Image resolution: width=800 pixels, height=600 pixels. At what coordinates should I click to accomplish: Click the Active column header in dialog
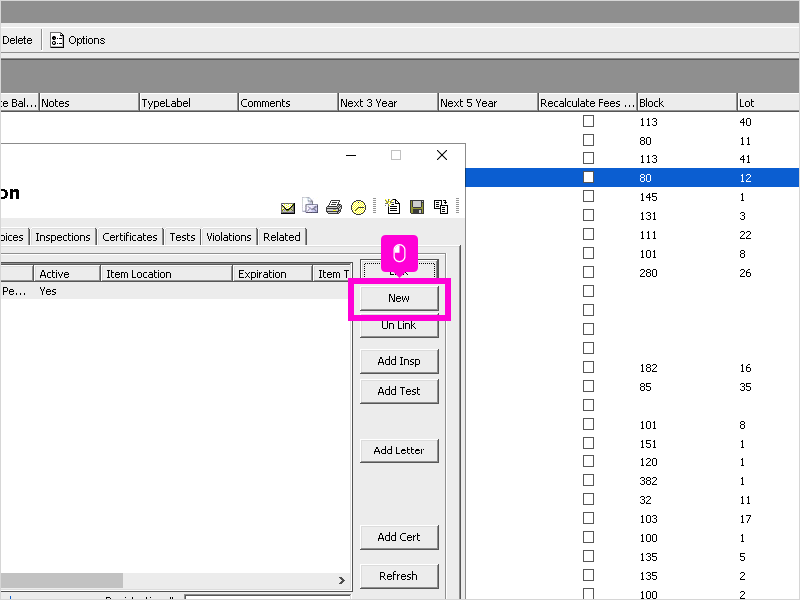pos(67,273)
